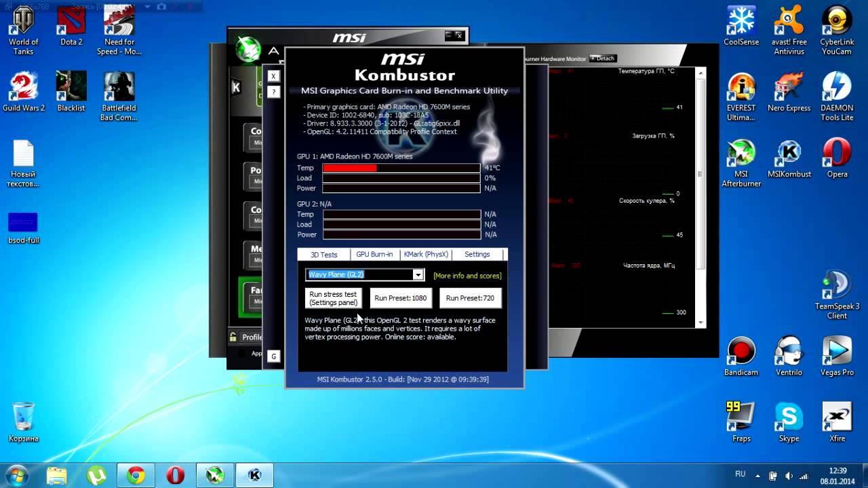The width and height of the screenshot is (868, 488).
Task: Launch TeamSpeak 3 Client shortcut
Action: pos(837,296)
